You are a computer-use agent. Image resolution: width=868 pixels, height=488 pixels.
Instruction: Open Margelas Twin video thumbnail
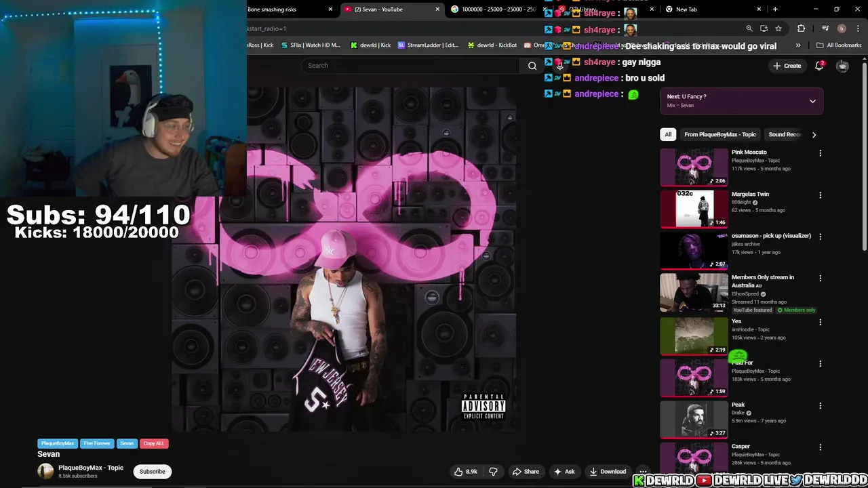(694, 209)
